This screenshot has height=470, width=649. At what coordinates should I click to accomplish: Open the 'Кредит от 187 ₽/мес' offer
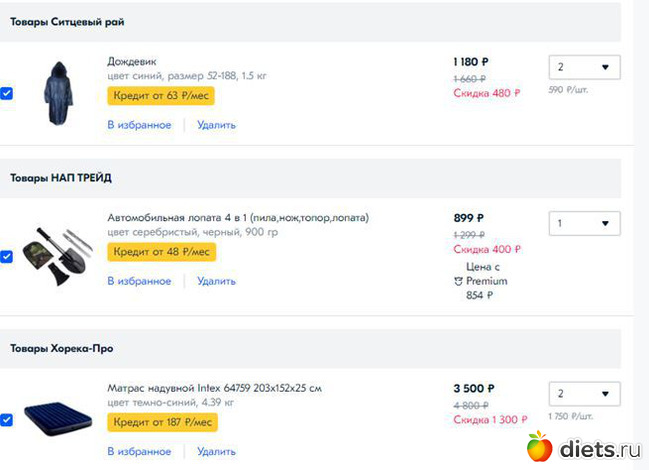[163, 423]
